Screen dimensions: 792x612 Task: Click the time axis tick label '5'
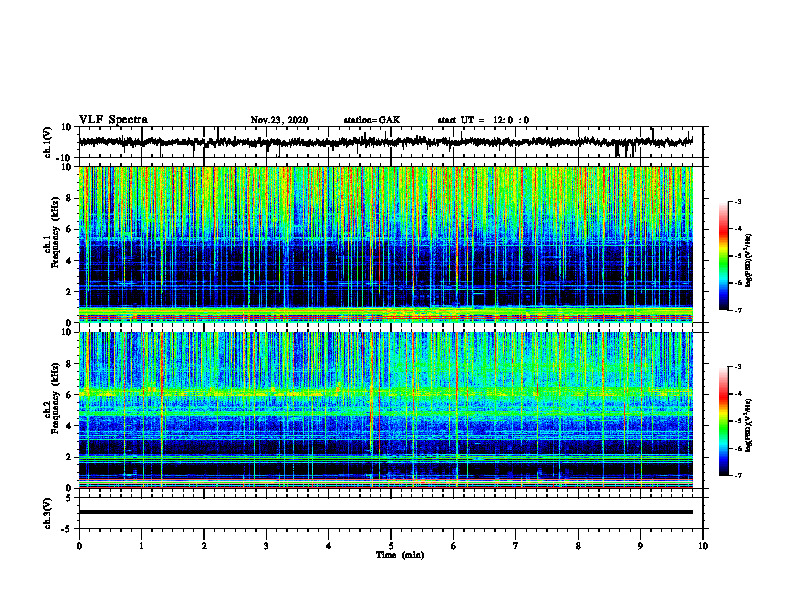click(391, 546)
